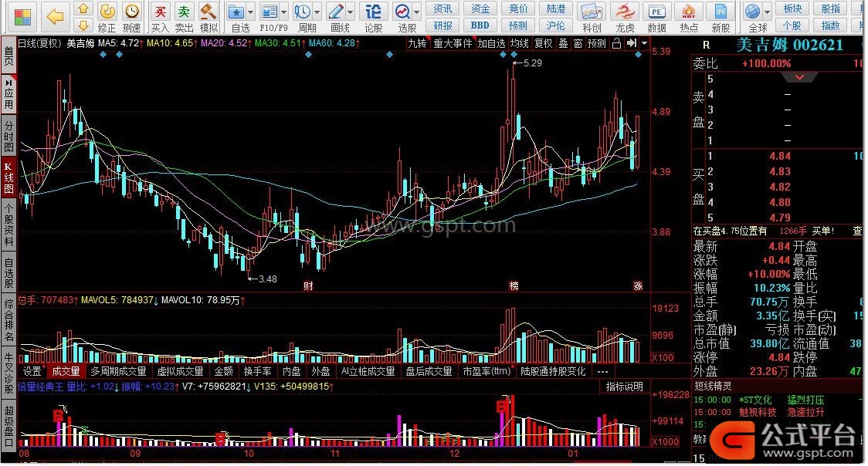Toggle 预测 on the chart header
Image resolution: width=868 pixels, height=466 pixels.
click(x=597, y=43)
